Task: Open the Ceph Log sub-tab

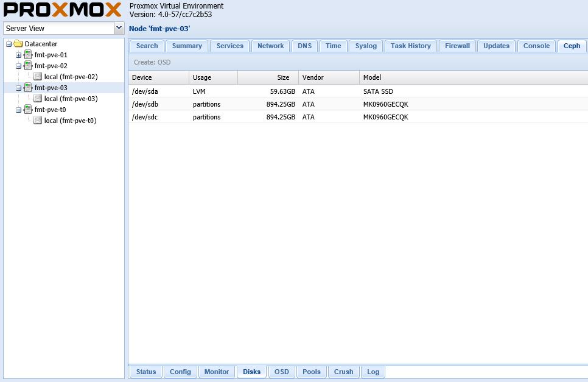Action: [x=373, y=372]
